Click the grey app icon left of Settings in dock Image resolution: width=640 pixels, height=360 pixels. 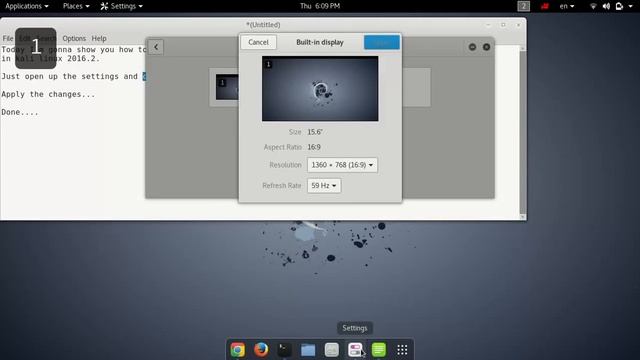331,350
